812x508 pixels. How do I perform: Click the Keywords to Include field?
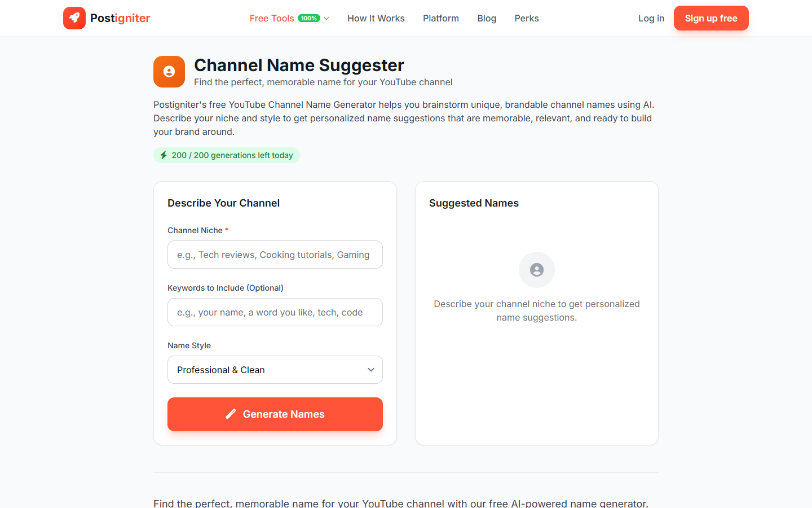pyautogui.click(x=275, y=312)
